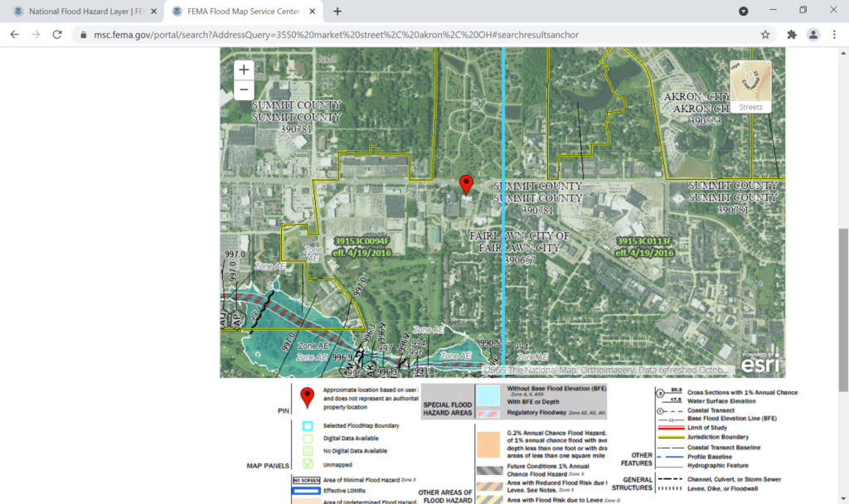Open a new browser tab
The width and height of the screenshot is (849, 504).
point(336,12)
